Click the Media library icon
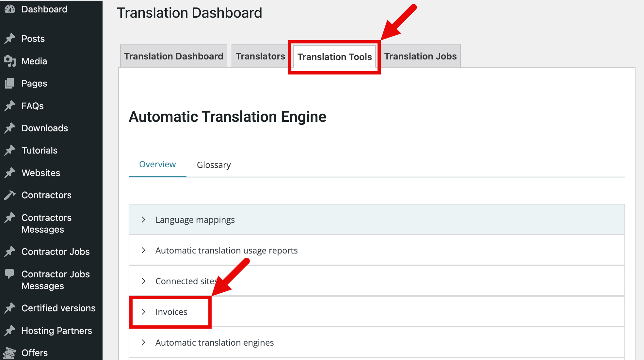 [10, 61]
